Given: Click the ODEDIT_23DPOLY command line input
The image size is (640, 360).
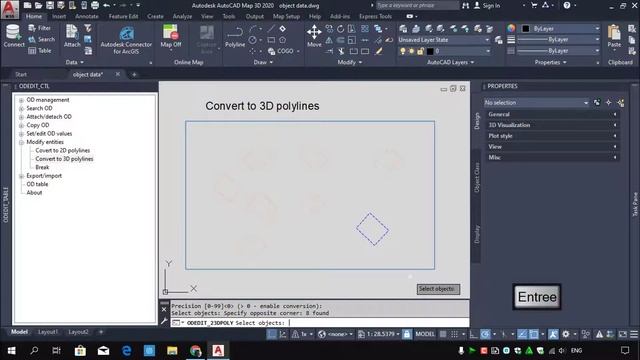Looking at the screenshot, I should 320,323.
